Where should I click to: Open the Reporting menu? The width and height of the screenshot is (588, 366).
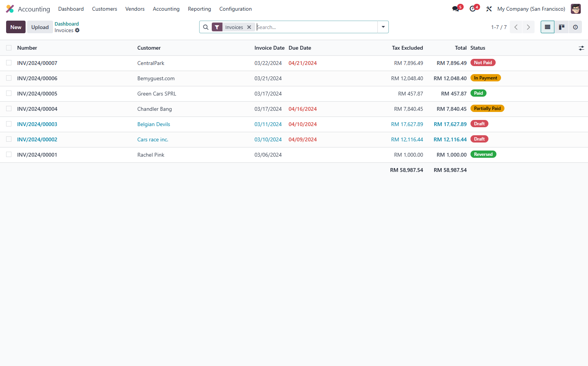(x=199, y=9)
